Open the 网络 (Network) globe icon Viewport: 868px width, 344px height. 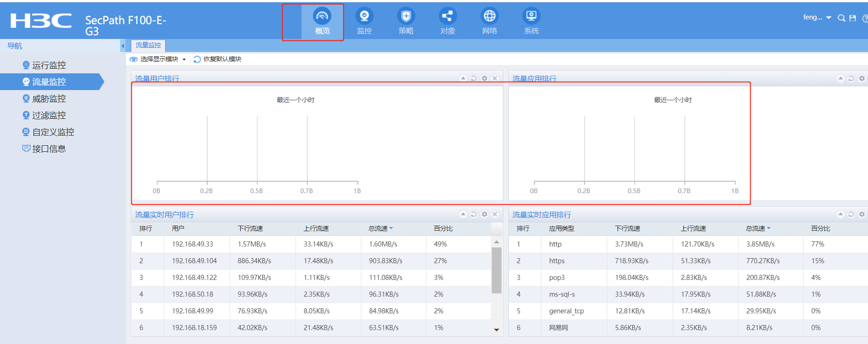click(x=489, y=21)
